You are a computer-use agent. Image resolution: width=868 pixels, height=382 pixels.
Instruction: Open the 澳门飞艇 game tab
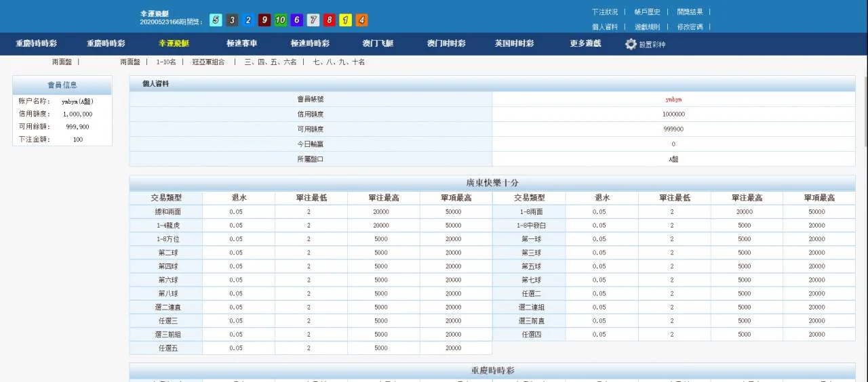point(378,43)
